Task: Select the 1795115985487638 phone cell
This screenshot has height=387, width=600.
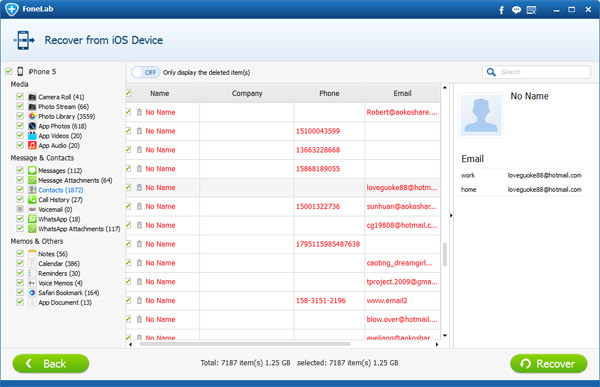Action: (x=328, y=244)
